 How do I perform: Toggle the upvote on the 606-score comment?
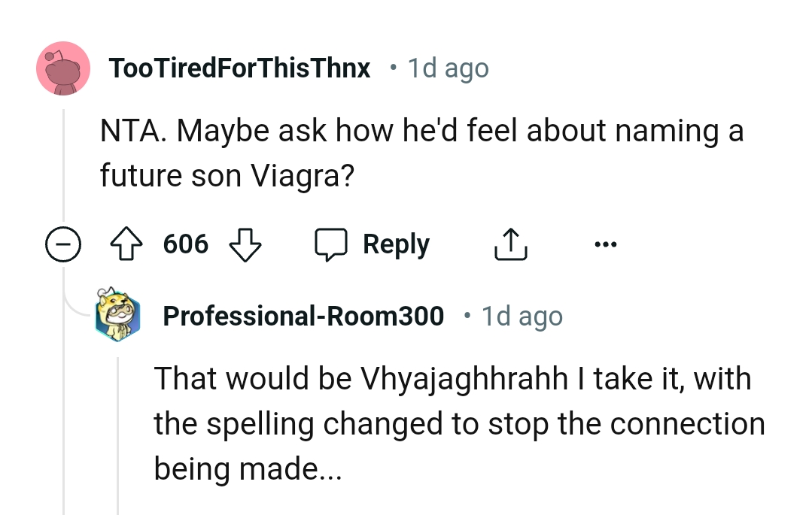tap(126, 243)
